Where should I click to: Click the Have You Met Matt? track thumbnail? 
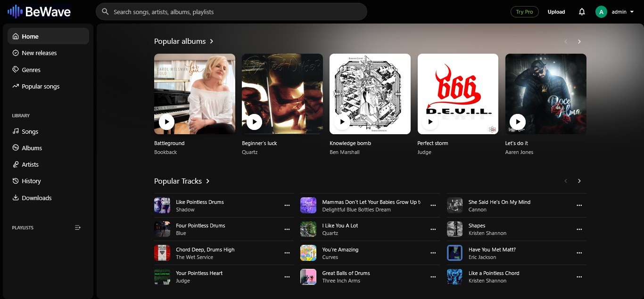455,253
